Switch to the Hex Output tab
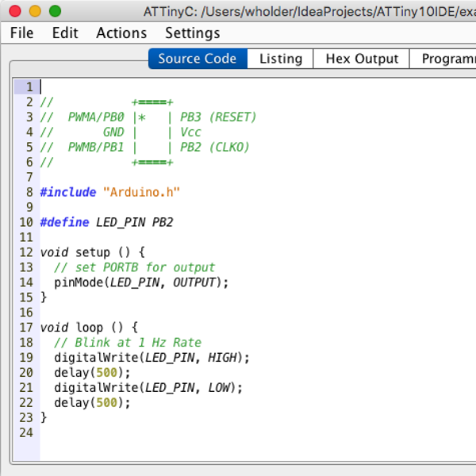Viewport: 476px width, 476px height. [x=362, y=59]
